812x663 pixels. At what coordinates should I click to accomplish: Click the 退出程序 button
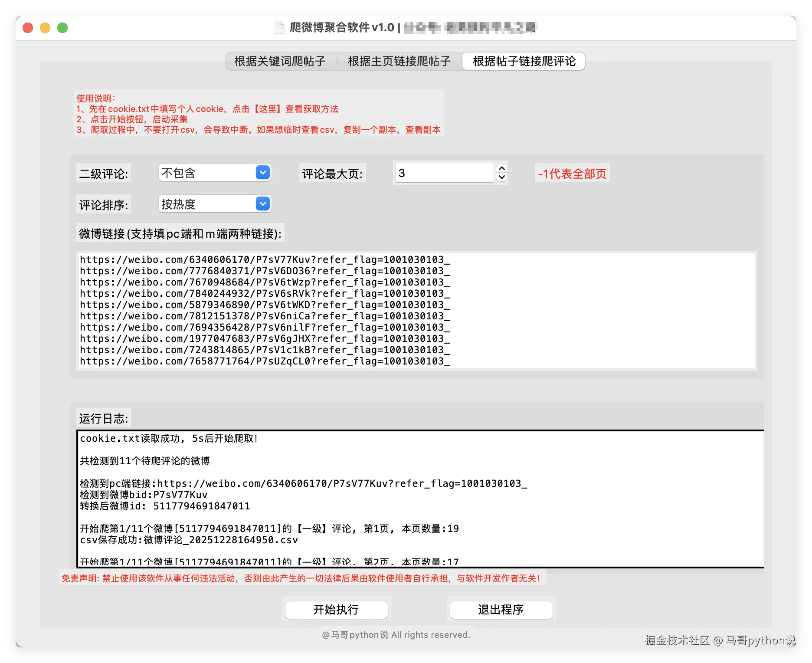[x=501, y=610]
